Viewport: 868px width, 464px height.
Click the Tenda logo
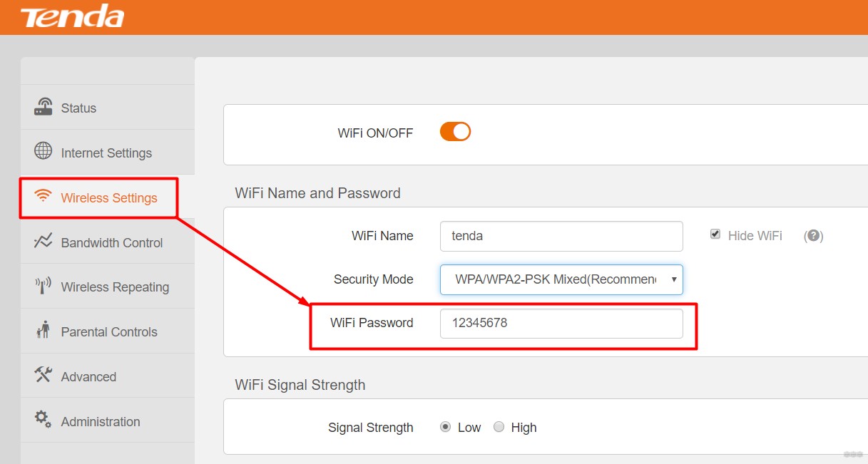point(72,16)
